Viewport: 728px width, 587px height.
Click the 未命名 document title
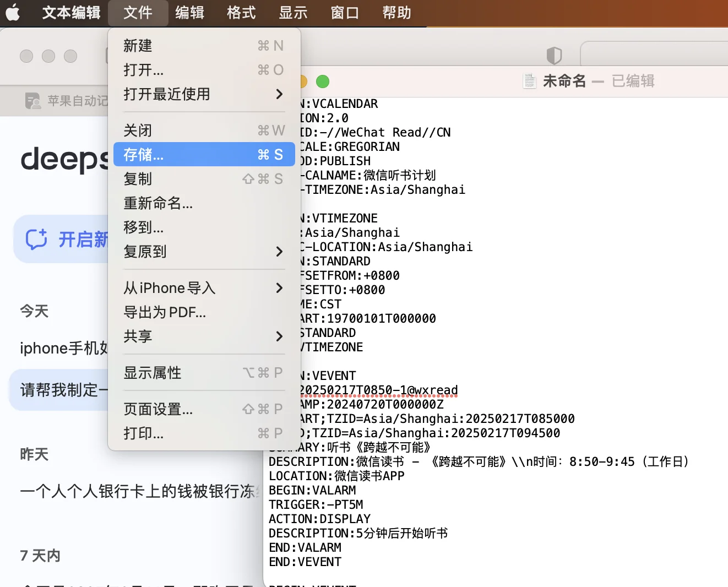564,81
